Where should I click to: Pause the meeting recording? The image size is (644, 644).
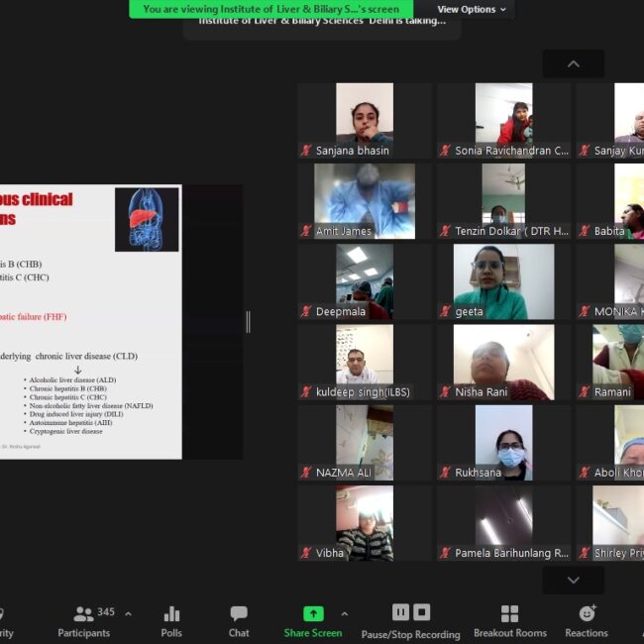click(400, 612)
